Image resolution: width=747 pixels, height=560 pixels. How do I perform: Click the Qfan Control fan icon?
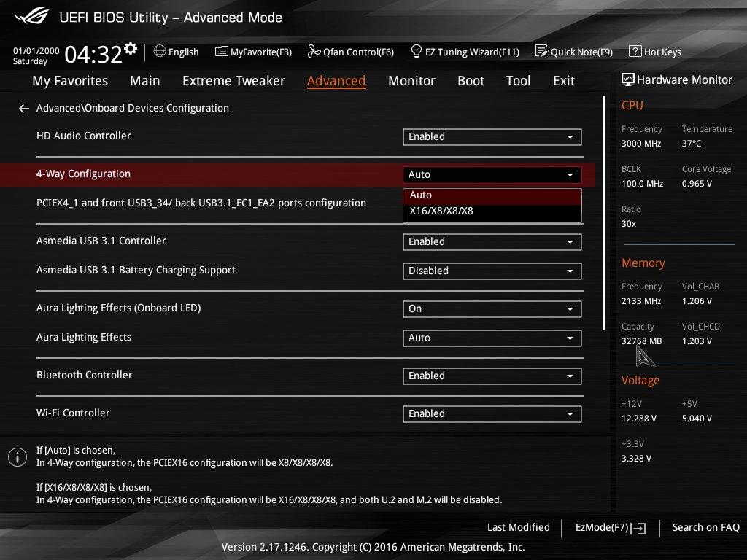314,51
